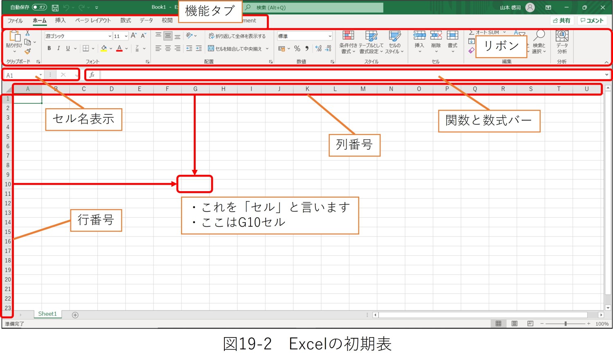Select the Sheet1 tab
Screen dimensions: 613x364
click(x=47, y=314)
